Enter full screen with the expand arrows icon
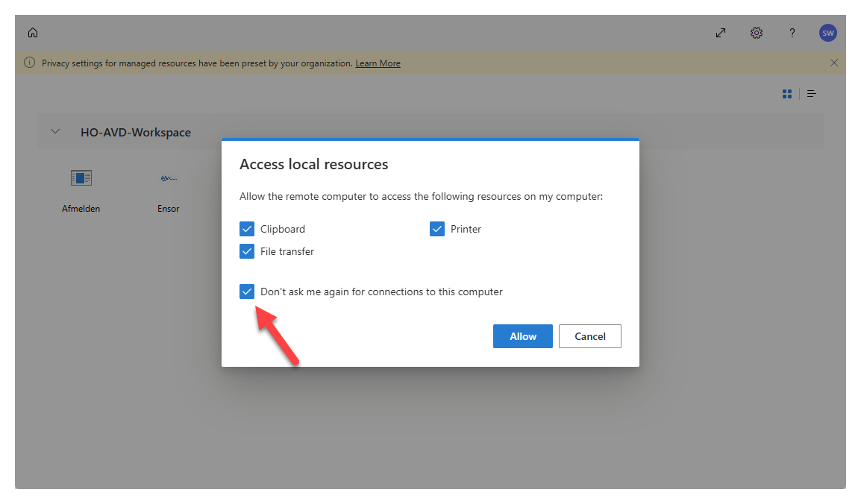Image resolution: width=861 pixels, height=504 pixels. click(721, 33)
